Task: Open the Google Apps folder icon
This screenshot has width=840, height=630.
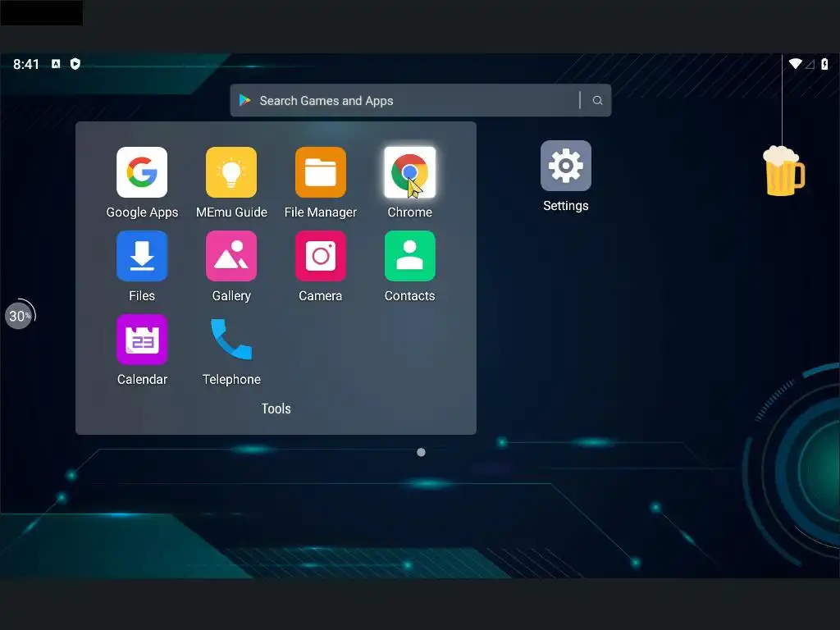Action: click(x=142, y=172)
